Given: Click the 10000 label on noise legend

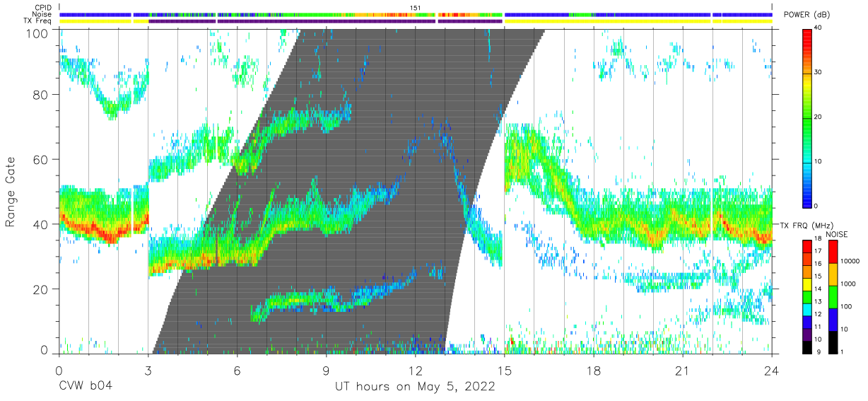Looking at the screenshot, I should click(x=850, y=262).
